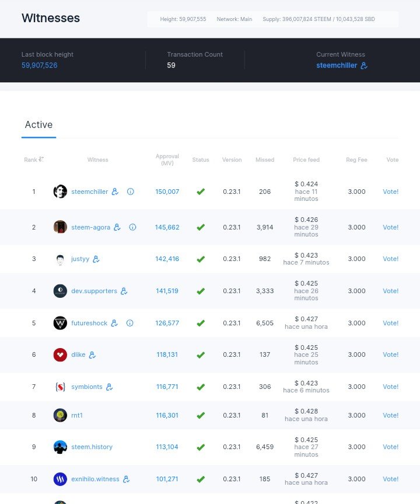
Task: Click the rank sort icon in table header
Action: [x=41, y=159]
